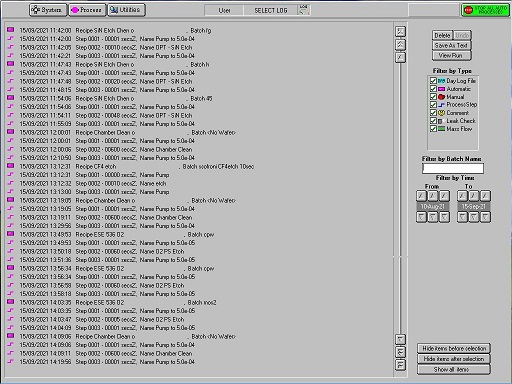This screenshot has width=512, height=384.
Task: Click the automatic icon of the 11:54:06 Recipe row
Action: click(x=11, y=98)
